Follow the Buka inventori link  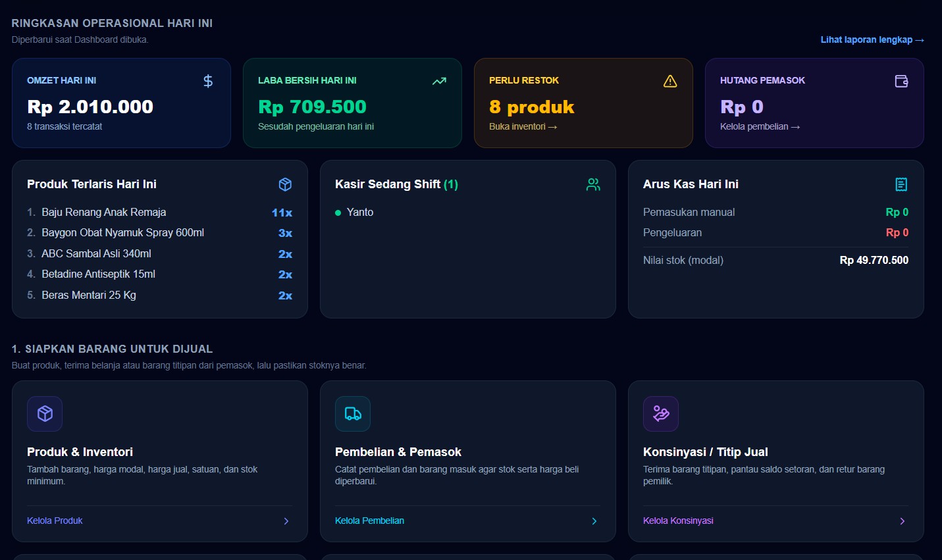click(x=523, y=126)
